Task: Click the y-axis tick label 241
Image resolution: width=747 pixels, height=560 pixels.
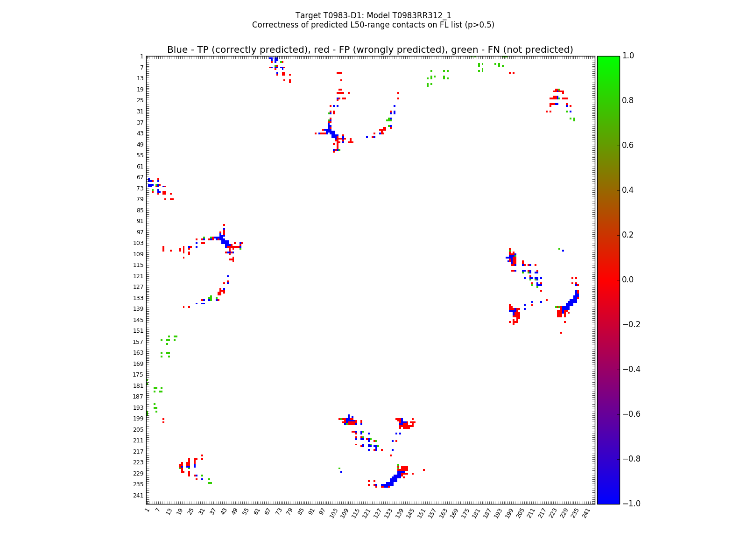Action: tap(138, 496)
